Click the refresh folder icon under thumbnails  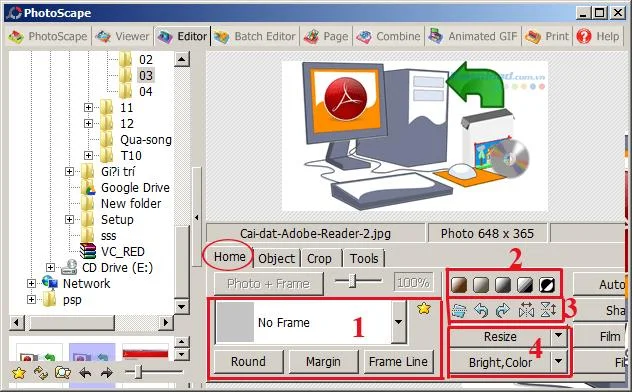(x=41, y=373)
